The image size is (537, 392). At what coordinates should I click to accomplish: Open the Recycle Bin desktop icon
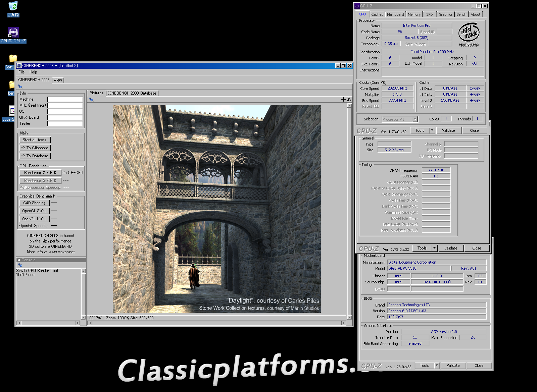coord(13,9)
